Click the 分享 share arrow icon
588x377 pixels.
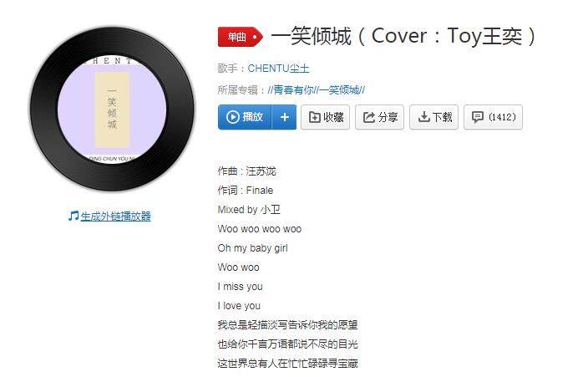pos(369,117)
